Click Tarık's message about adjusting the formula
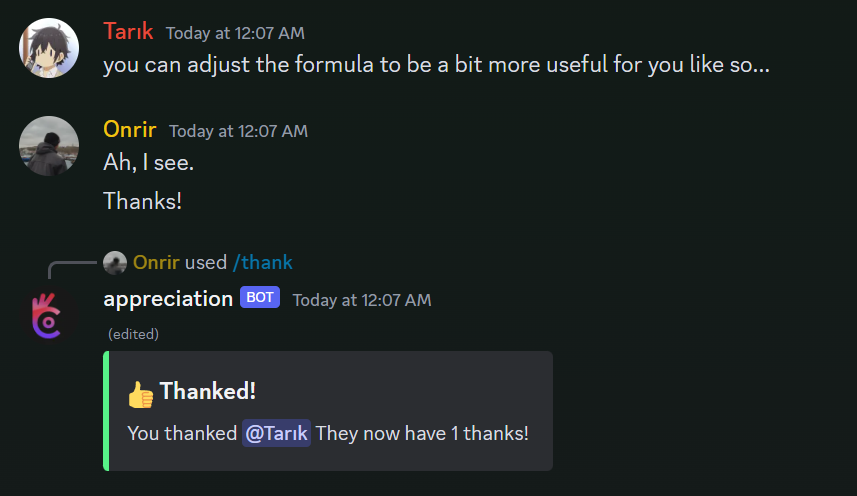The image size is (857, 496). coord(435,66)
